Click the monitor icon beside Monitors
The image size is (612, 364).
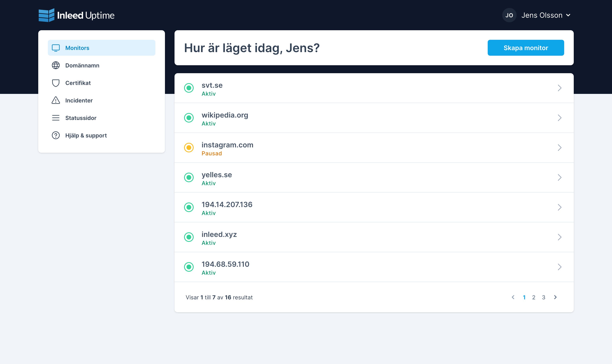(x=56, y=48)
